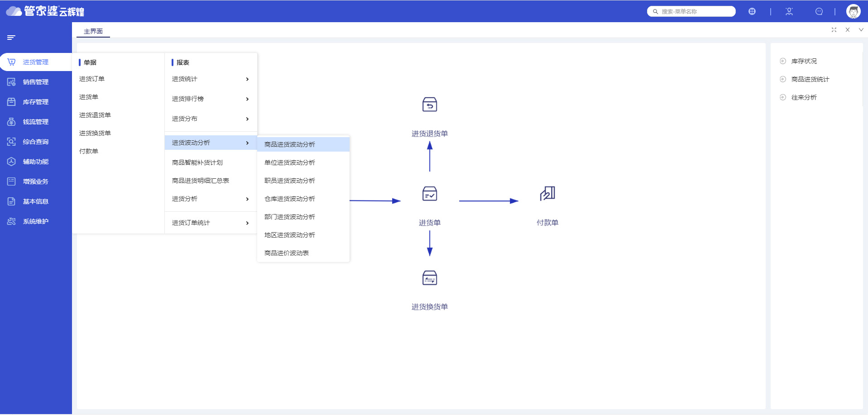Viewport: 868px width, 415px height.
Task: Click the chat face icon in top bar
Action: 819,11
